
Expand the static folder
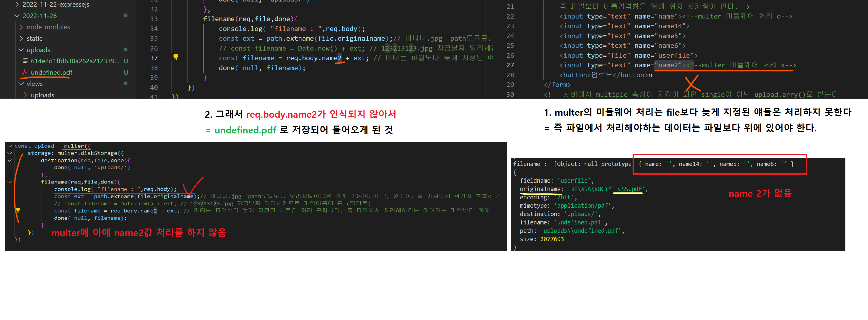[22, 38]
